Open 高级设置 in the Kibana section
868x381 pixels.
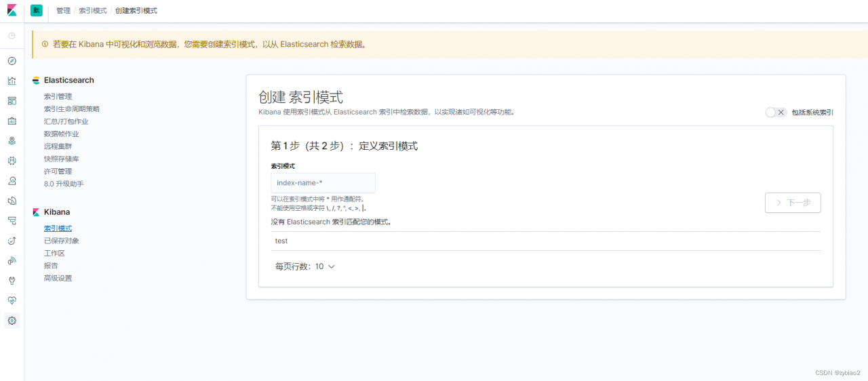pyautogui.click(x=58, y=278)
